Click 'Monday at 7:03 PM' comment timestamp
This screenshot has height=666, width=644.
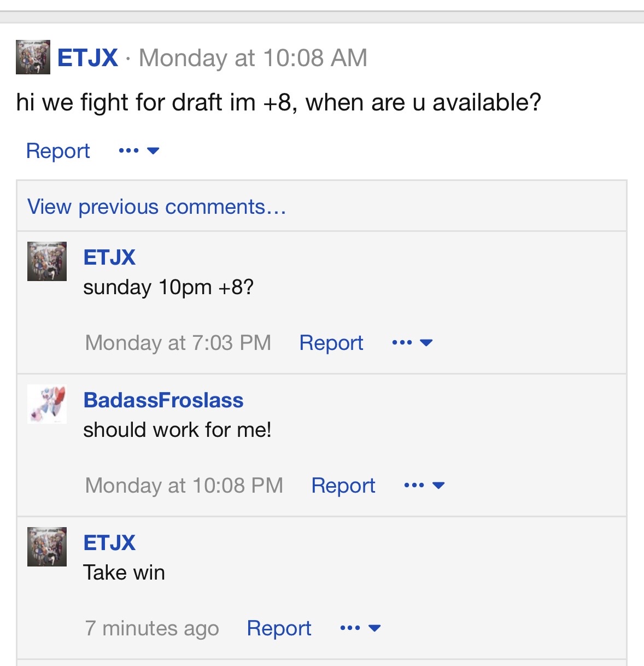click(178, 343)
